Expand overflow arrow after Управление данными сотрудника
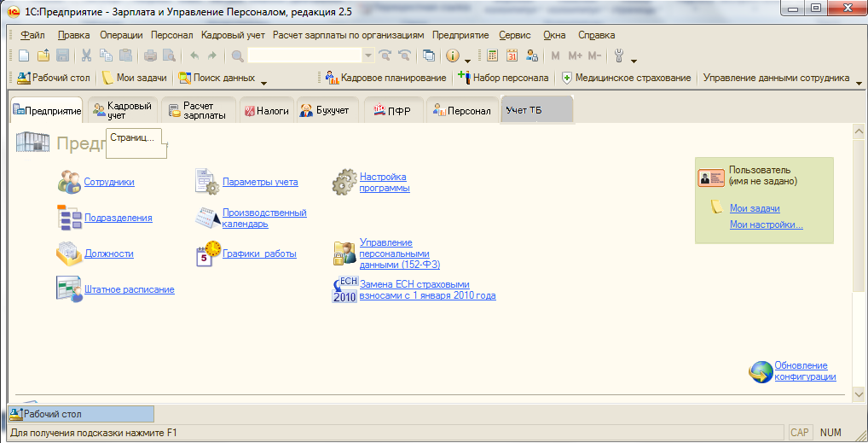868x443 pixels. 859,83
